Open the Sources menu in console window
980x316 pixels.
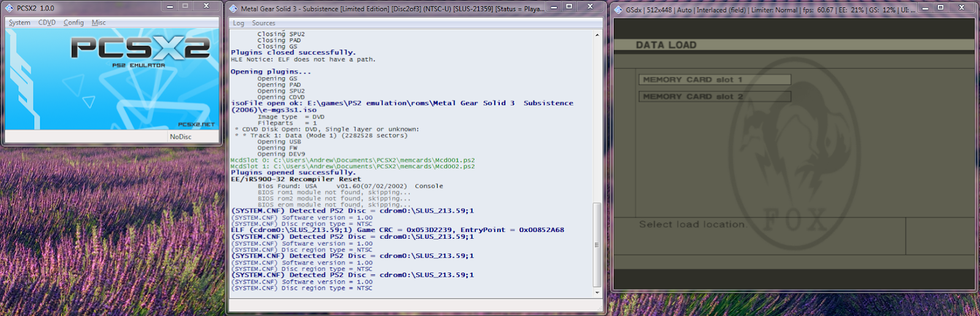(264, 23)
